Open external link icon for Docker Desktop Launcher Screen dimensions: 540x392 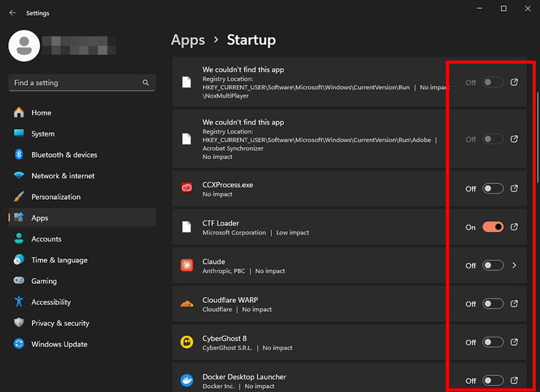(514, 381)
